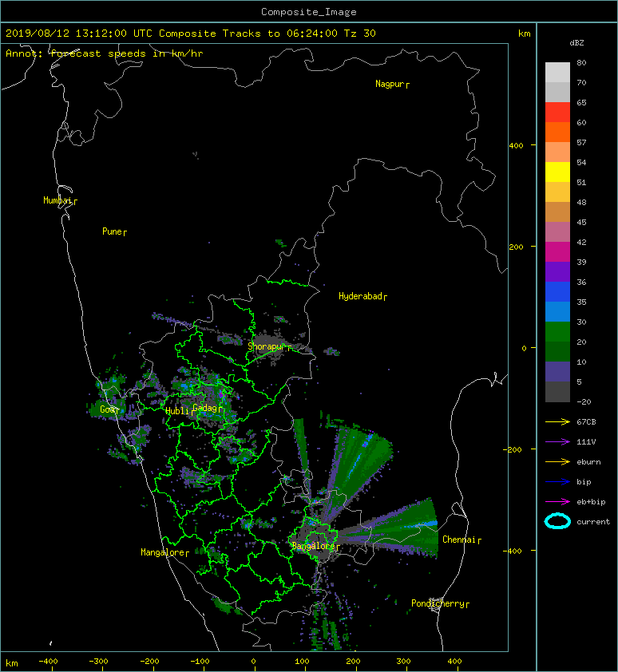Image resolution: width=618 pixels, height=672 pixels.
Task: Click the -100 tick on horizontal km axis
Action: pos(200,662)
